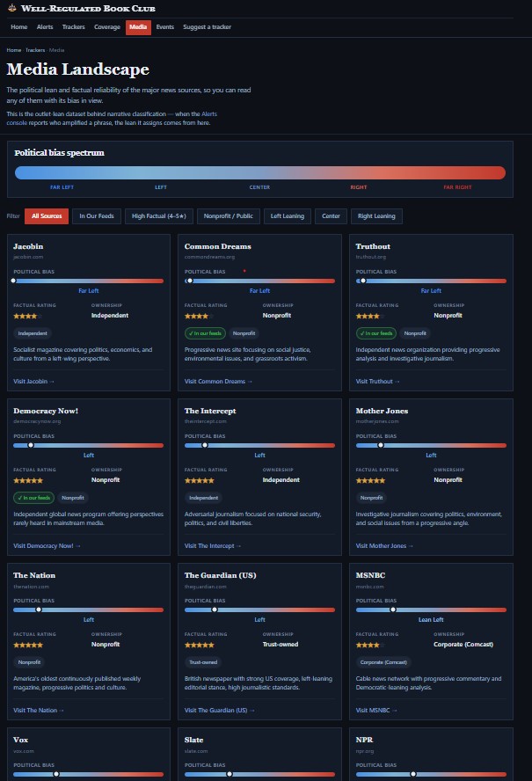Screen dimensions: 532x781
Task: Click The Guardian (US) factual rating stars
Action: pyautogui.click(x=200, y=645)
